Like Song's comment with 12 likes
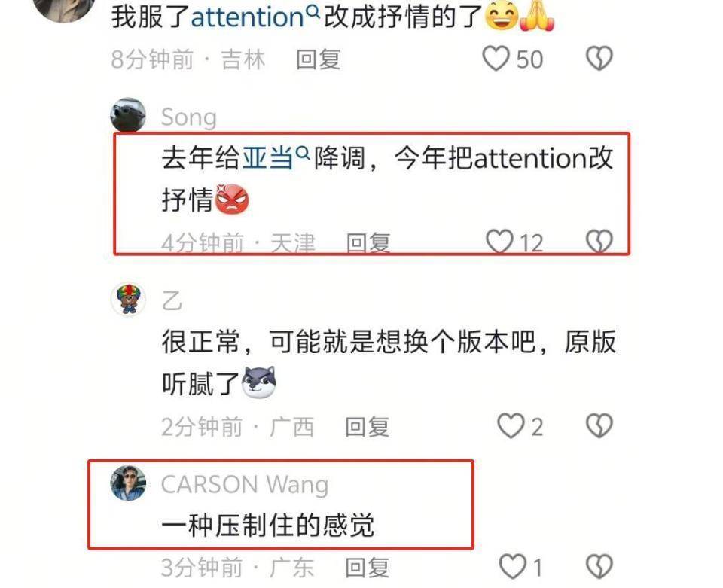 [x=499, y=242]
